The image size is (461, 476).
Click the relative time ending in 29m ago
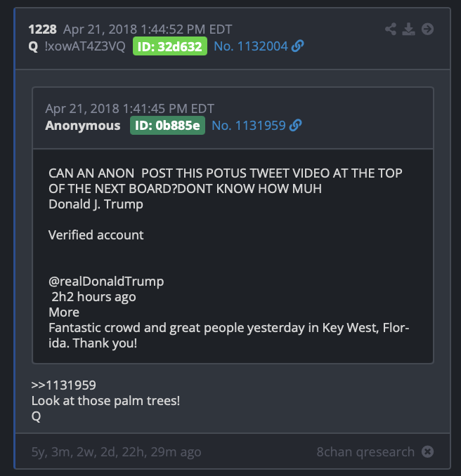pos(116,451)
